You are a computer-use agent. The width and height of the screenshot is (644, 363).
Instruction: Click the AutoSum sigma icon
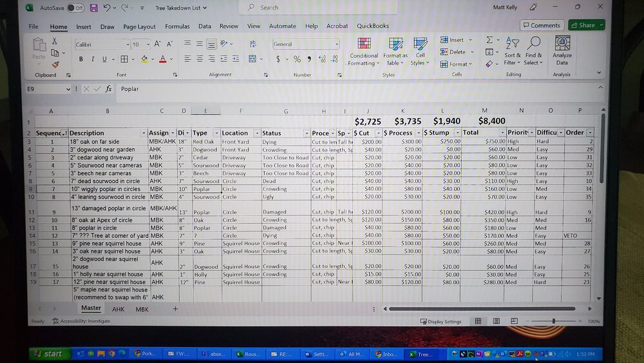point(489,40)
